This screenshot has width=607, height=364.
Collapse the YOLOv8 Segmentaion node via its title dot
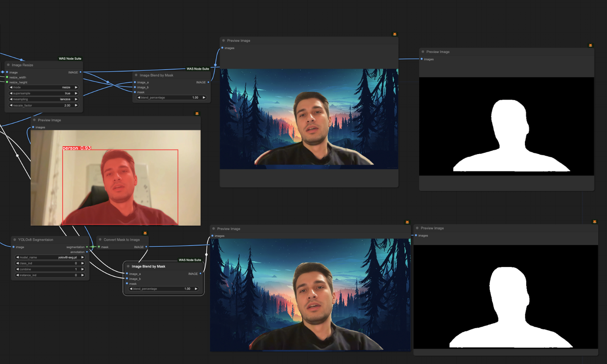click(15, 239)
